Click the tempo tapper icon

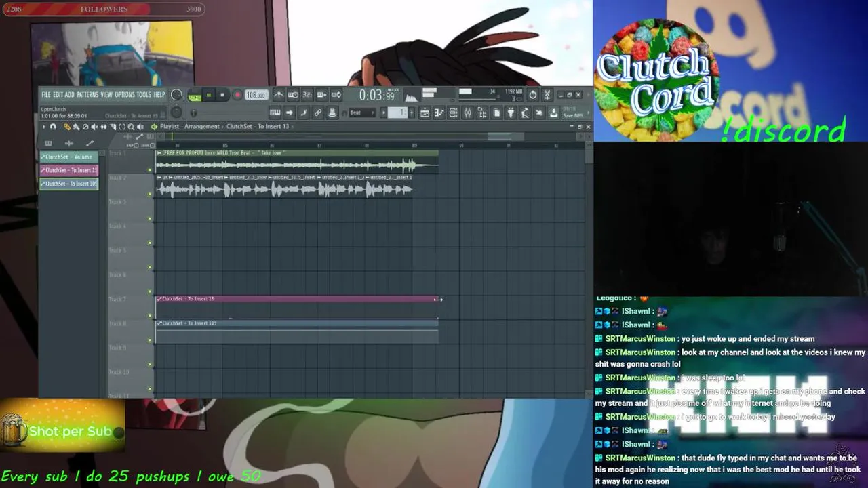[525, 113]
